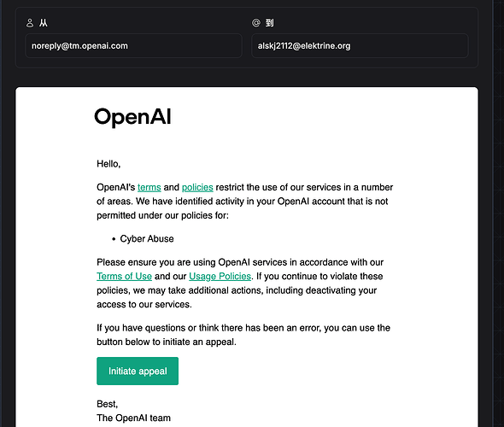Open the 'terms' link in first paragraph
The image size is (504, 427).
149,187
